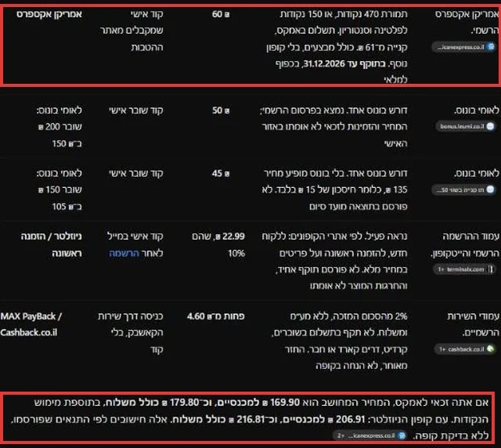Screen dimensions: 501x448
Task: Click the description '2% מהסכום המזכה, ללא מע״מ'
Action: pos(340,341)
